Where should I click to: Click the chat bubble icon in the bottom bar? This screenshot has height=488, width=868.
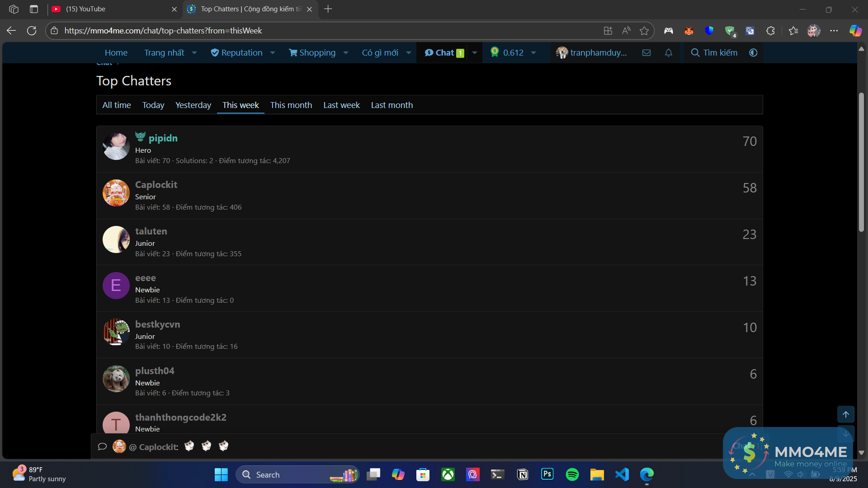coord(102,446)
